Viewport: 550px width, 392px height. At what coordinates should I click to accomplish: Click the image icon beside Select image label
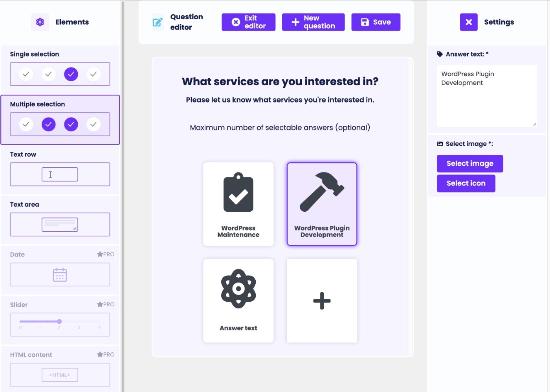[440, 144]
